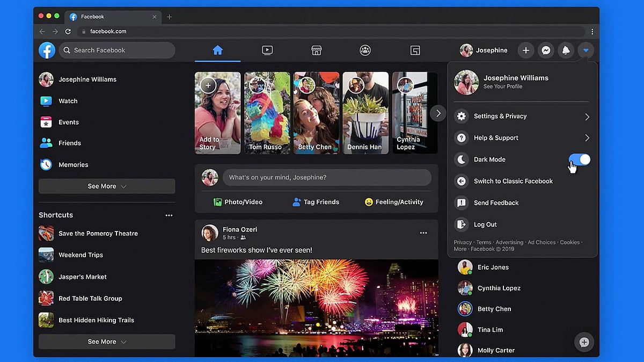
Task: Open options menu on Fiona Ozeri's post
Action: (x=423, y=233)
